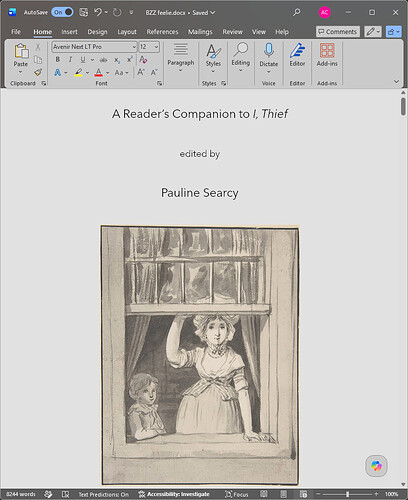
Task: Decrease font size with shrink icon
Action: tap(154, 72)
